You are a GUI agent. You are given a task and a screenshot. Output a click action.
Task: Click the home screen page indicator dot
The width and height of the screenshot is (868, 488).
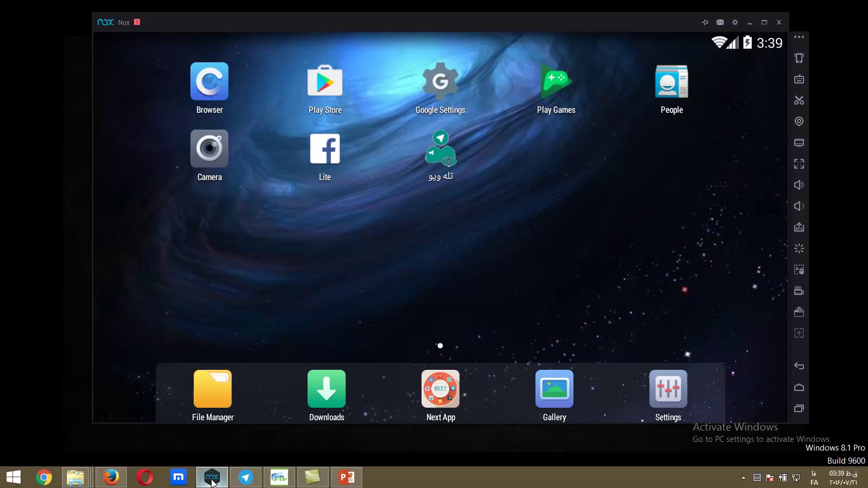pyautogui.click(x=441, y=345)
